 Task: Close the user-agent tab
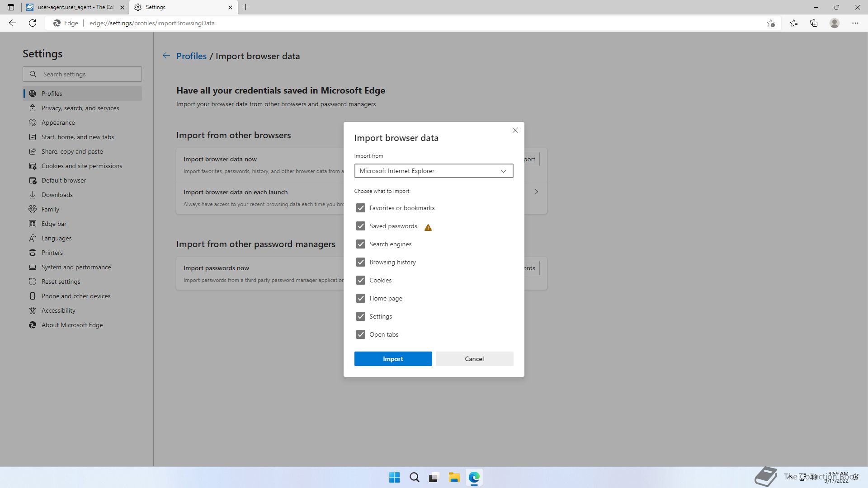pos(122,7)
